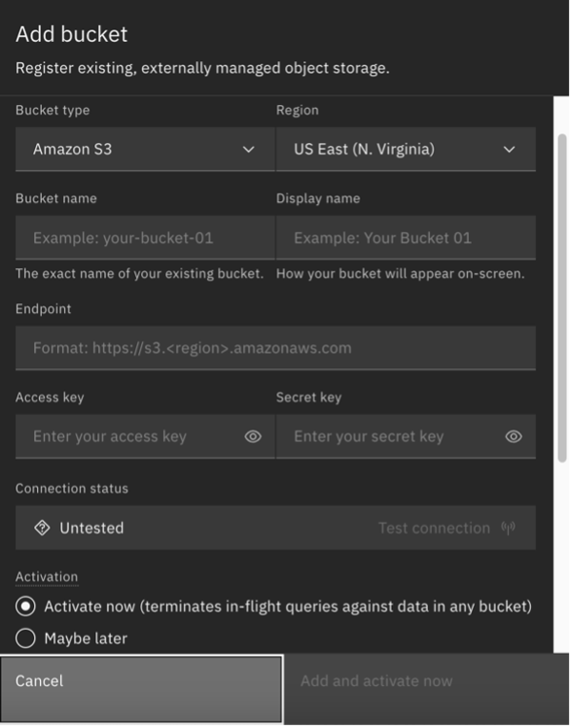Click the Access key text field
Screen dimensions: 573x728
pyautogui.click(x=130, y=437)
